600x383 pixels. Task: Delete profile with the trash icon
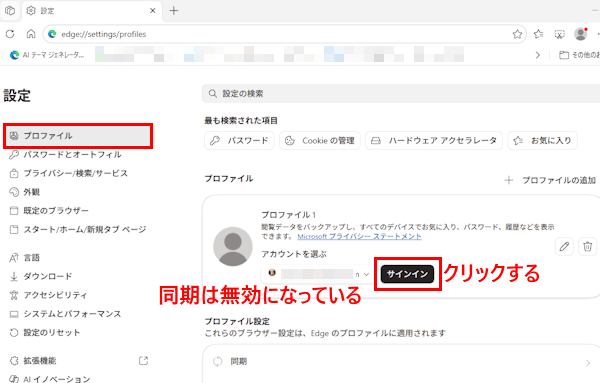point(587,246)
